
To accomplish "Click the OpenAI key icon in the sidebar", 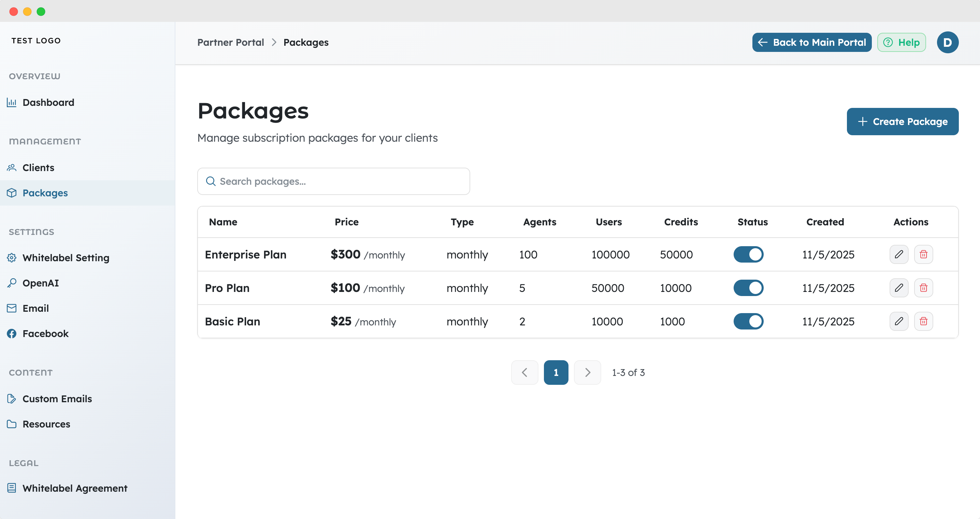I will pyautogui.click(x=12, y=283).
